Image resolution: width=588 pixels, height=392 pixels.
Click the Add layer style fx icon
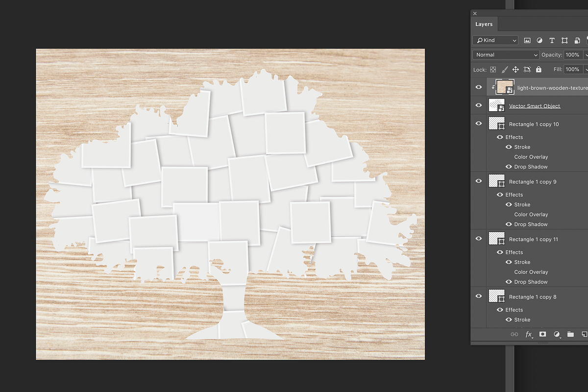[529, 334]
